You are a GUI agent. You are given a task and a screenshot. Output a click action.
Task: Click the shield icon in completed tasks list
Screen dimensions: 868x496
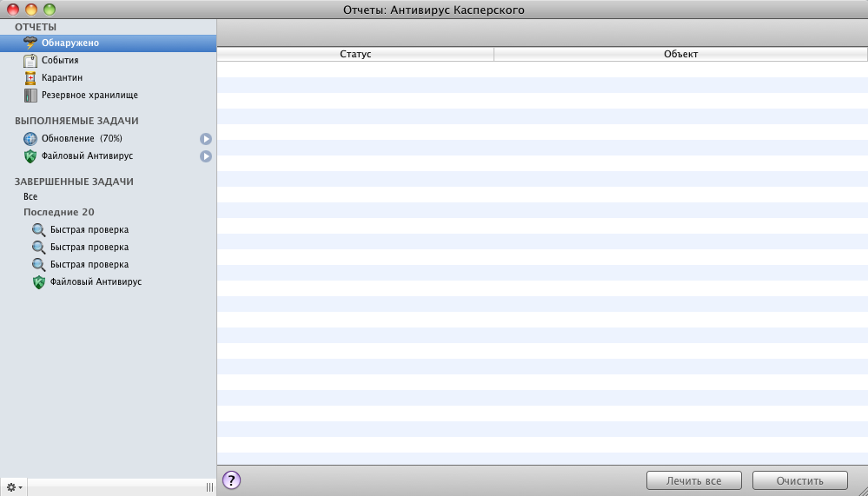pos(39,281)
